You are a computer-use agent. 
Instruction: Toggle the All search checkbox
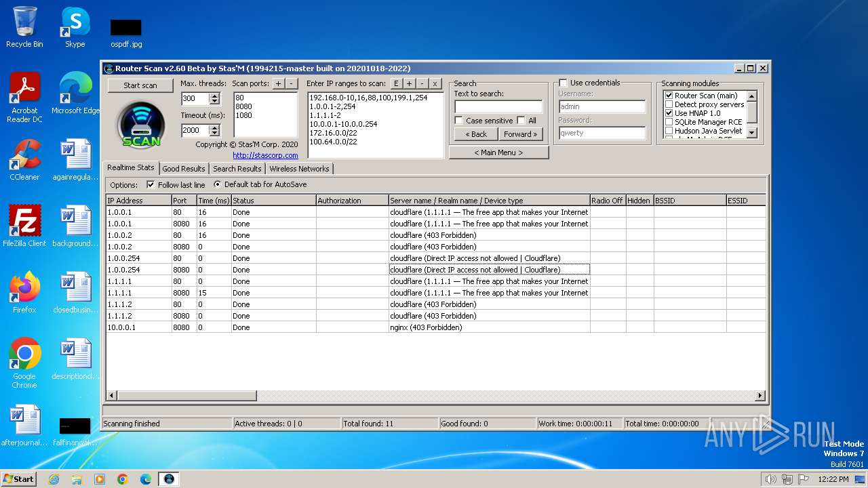tap(521, 121)
